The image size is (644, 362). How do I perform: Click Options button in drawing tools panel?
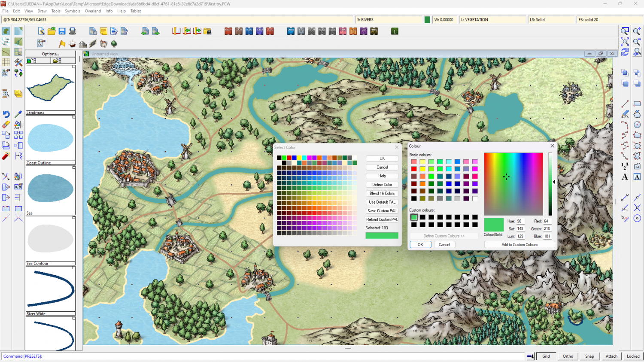point(51,54)
